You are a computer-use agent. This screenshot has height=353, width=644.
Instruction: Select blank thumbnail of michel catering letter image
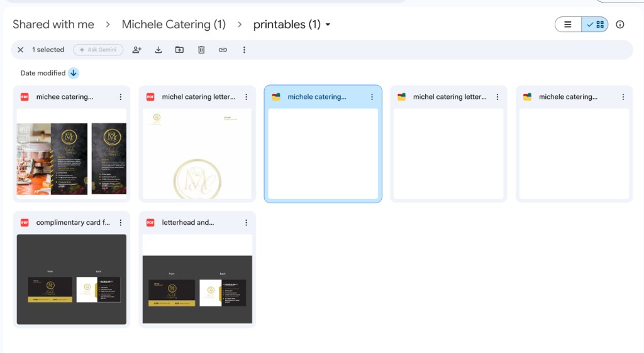coord(448,154)
